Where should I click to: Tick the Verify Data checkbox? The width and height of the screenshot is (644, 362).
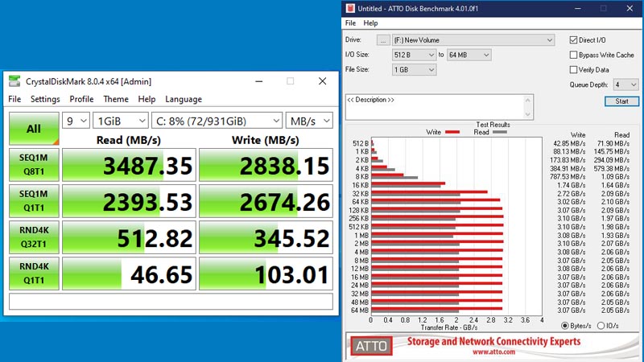[x=573, y=69]
